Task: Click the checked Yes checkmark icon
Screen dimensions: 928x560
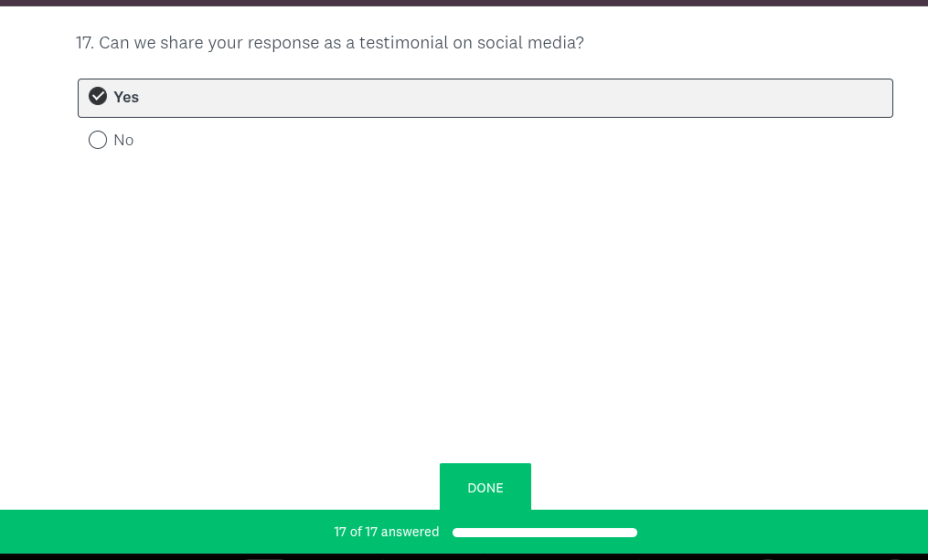Action: (x=98, y=97)
